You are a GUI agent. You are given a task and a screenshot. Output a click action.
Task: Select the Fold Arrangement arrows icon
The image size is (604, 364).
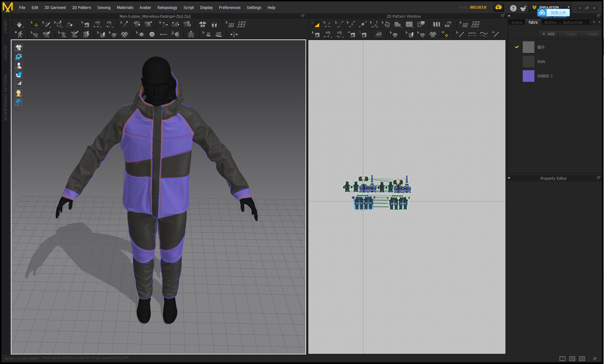coord(234,34)
